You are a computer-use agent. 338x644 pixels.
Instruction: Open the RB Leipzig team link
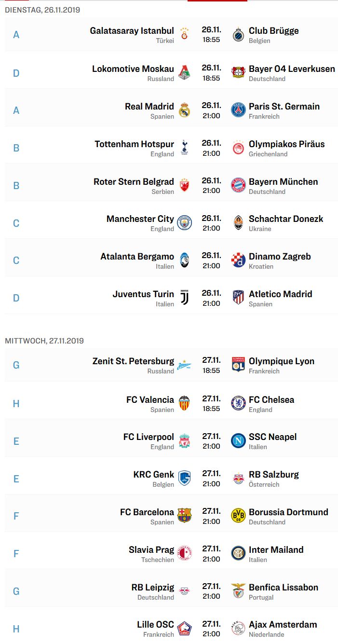153,587
